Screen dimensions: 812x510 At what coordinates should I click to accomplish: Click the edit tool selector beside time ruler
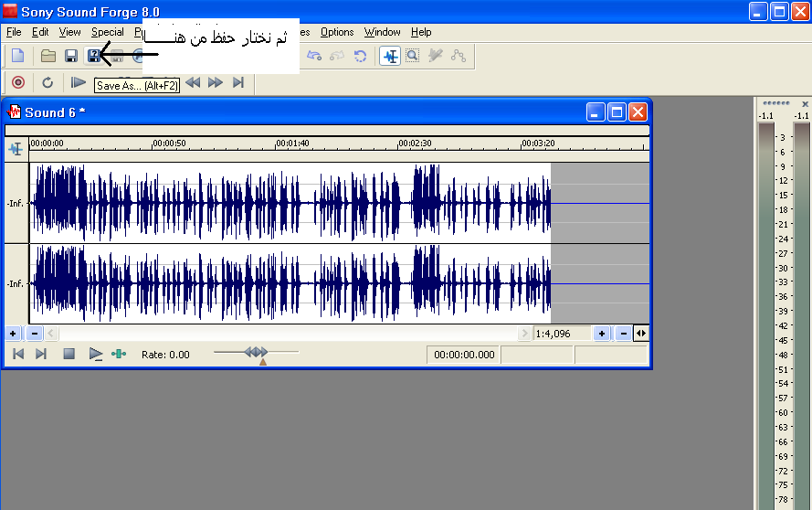16,149
